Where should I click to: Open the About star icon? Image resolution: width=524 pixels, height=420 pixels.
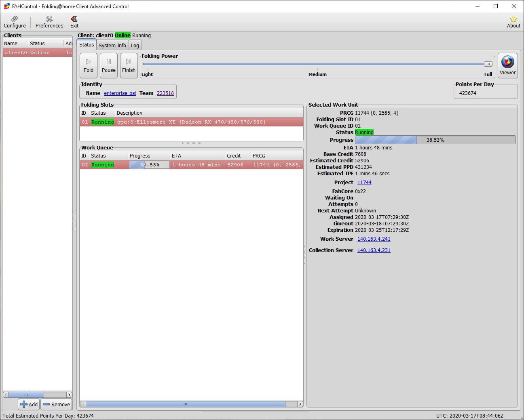[513, 22]
